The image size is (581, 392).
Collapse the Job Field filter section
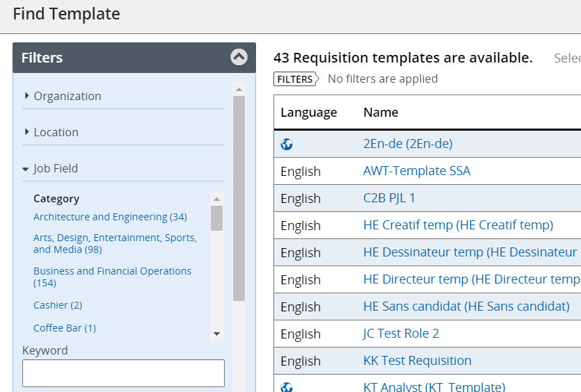pos(55,168)
